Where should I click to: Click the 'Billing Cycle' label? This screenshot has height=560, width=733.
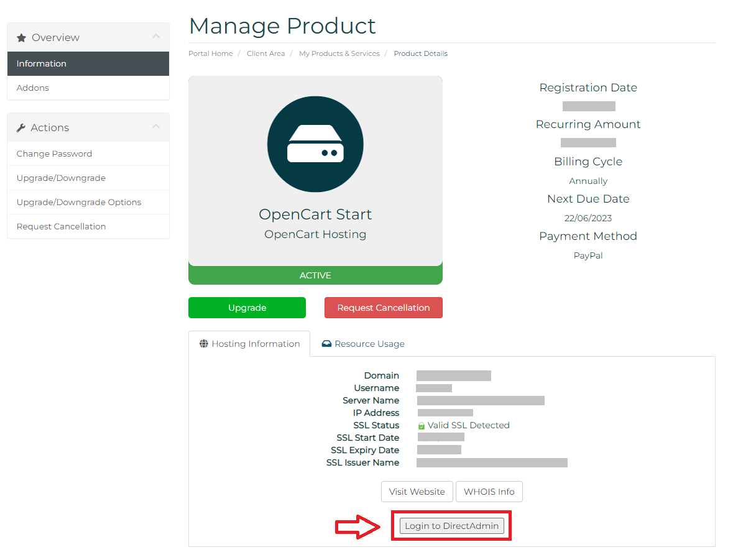pyautogui.click(x=588, y=162)
